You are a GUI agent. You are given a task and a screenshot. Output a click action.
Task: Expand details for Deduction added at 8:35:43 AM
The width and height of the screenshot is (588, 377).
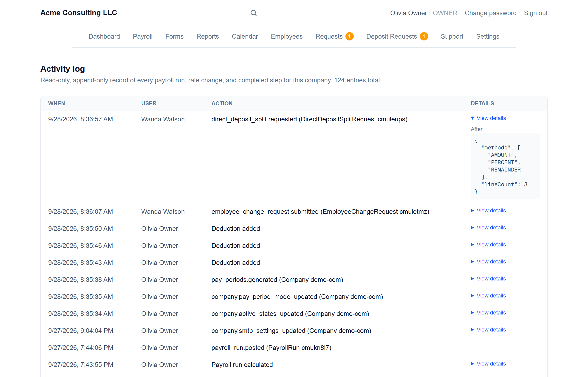[488, 261]
